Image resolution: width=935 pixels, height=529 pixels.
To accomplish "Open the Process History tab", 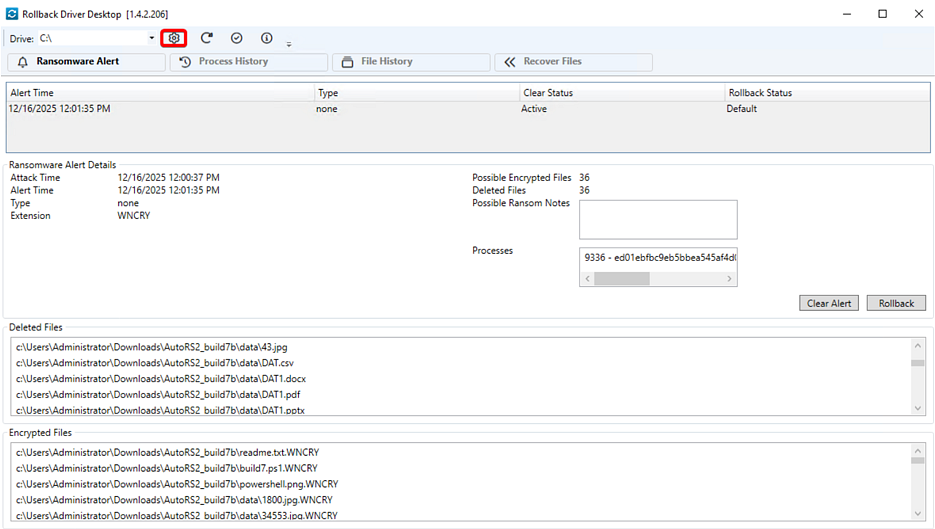I will [x=248, y=62].
